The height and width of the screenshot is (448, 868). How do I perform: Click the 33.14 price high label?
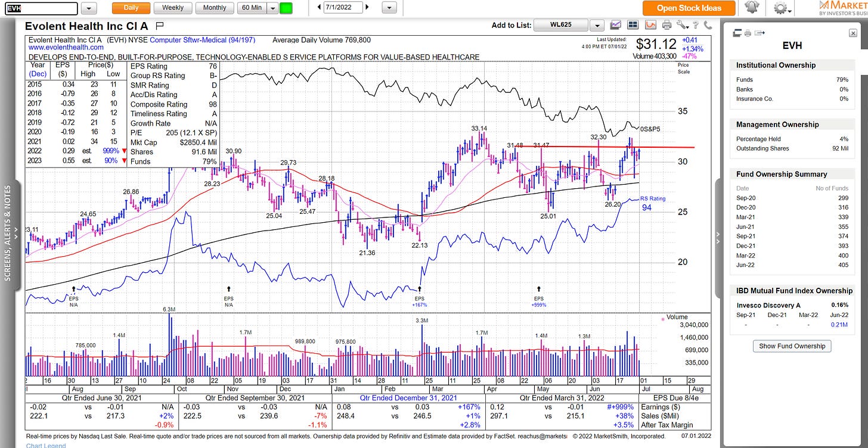point(479,128)
